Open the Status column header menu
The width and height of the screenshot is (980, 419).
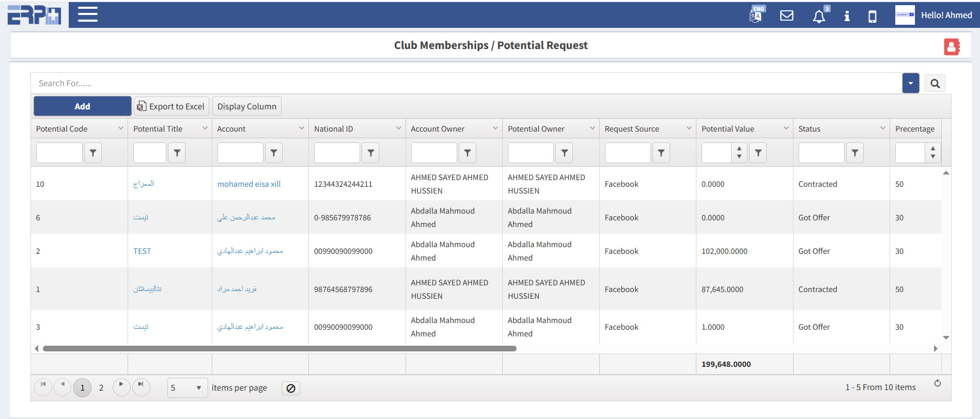882,128
